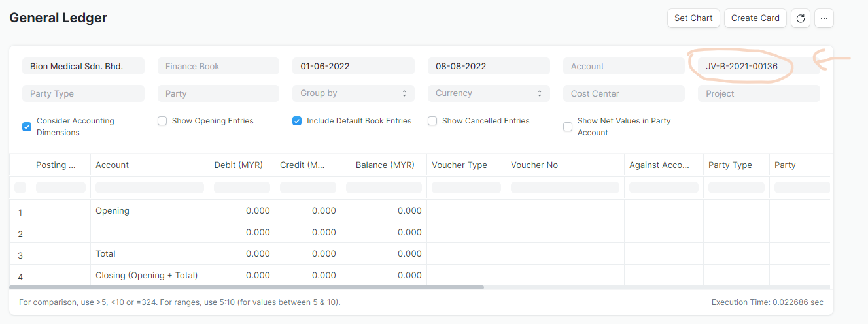Click the Total row cell
The height and width of the screenshot is (324, 868).
click(150, 253)
